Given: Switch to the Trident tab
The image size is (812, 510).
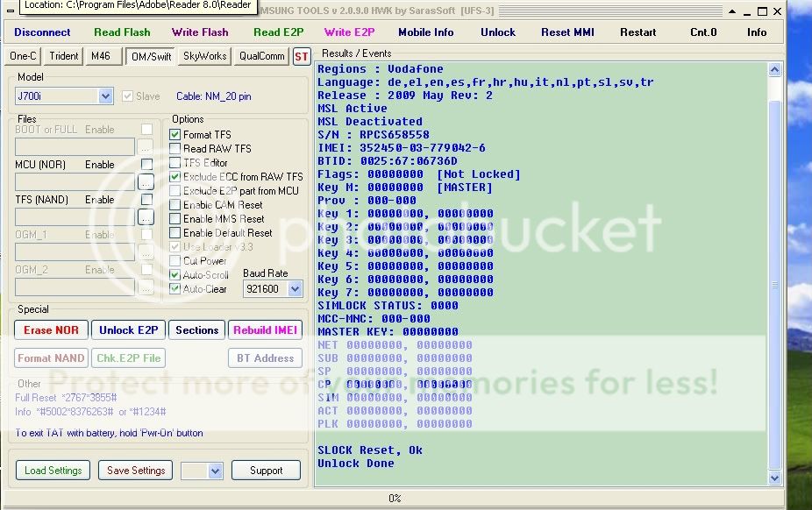Looking at the screenshot, I should [x=64, y=56].
